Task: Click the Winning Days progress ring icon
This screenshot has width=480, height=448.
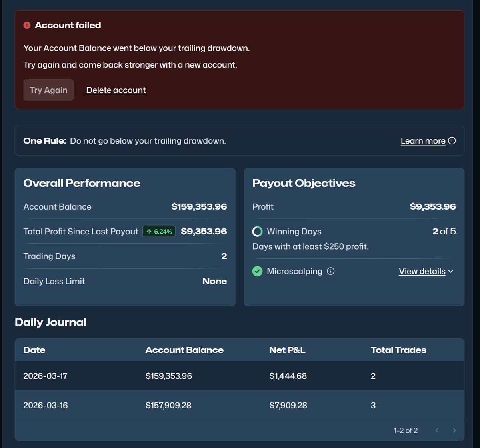Action: [257, 232]
